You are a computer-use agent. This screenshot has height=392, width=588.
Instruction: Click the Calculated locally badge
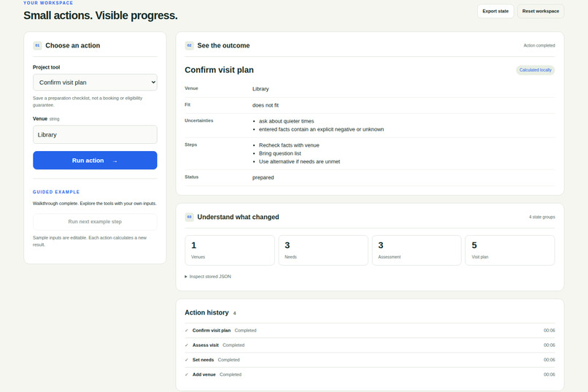(x=535, y=70)
